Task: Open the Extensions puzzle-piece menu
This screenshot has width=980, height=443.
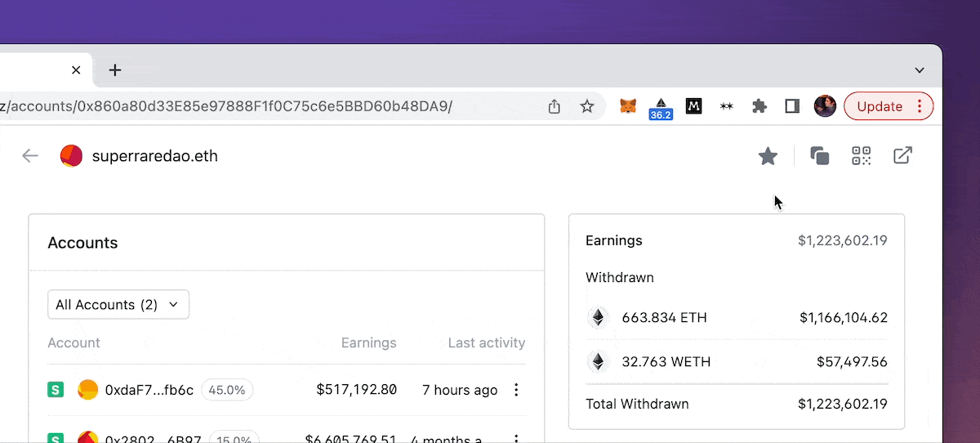Action: (x=759, y=106)
